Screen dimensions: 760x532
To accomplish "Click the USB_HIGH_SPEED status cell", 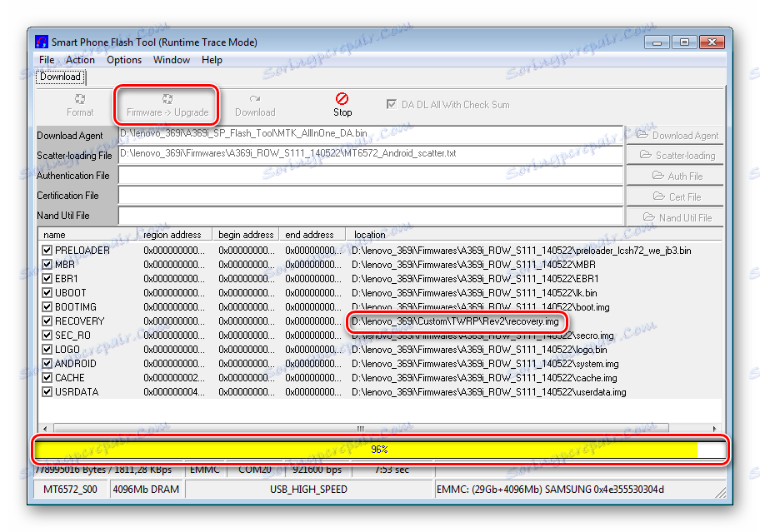I will point(308,490).
